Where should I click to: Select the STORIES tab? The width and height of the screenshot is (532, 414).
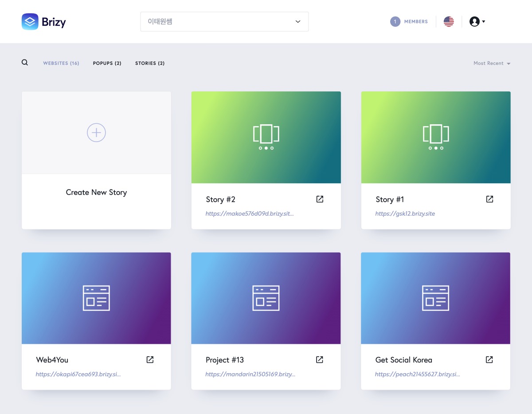149,63
